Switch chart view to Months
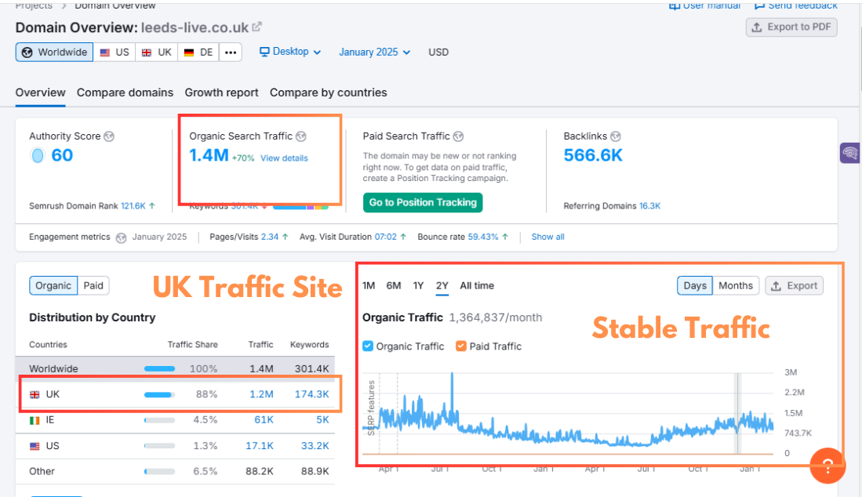862x504 pixels. pyautogui.click(x=735, y=286)
